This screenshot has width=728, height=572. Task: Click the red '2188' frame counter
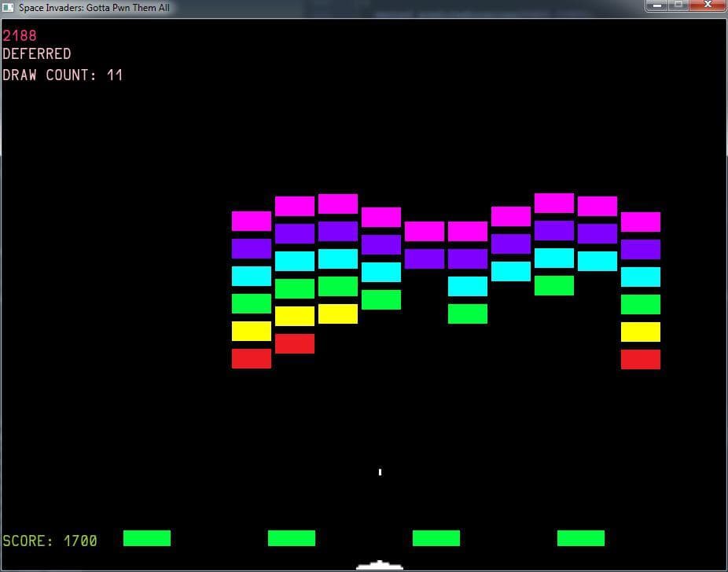pyautogui.click(x=20, y=35)
